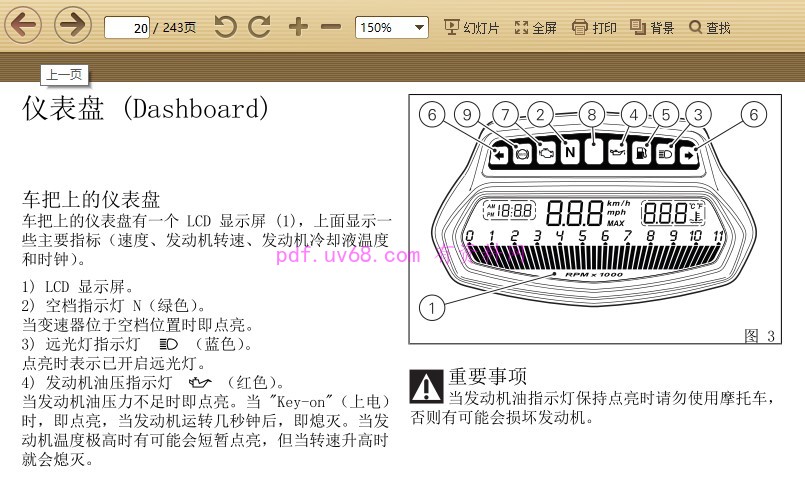Start slideshow mode (幻灯片)
The width and height of the screenshot is (805, 504).
(x=471, y=28)
